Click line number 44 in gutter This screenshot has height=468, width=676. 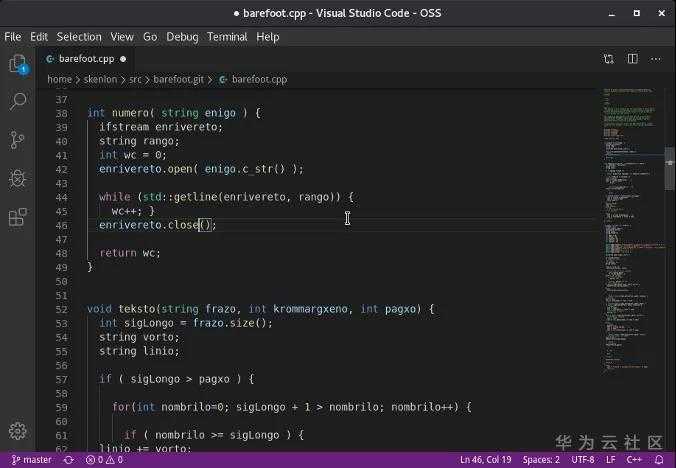[x=62, y=197]
